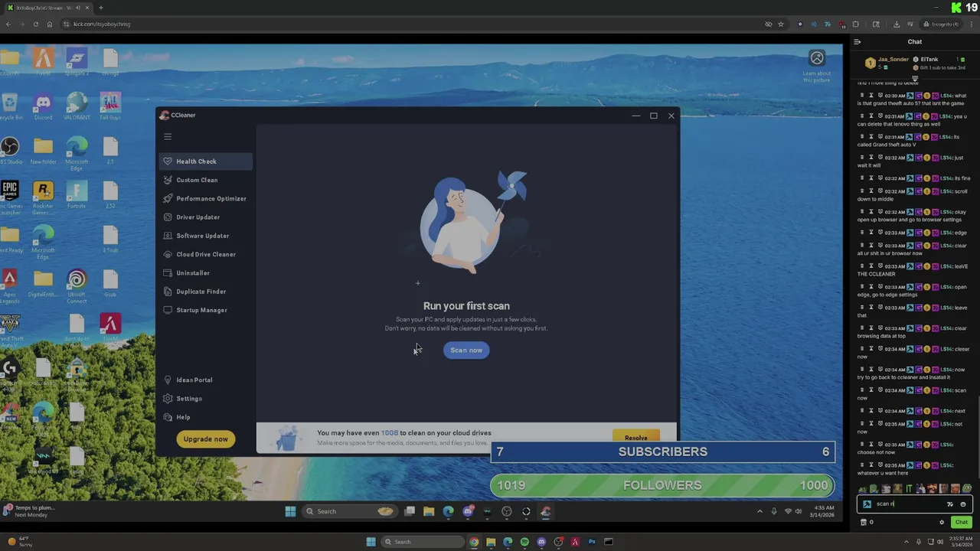Click ElTank in gift leaderboard
The width and height of the screenshot is (980, 551).
pyautogui.click(x=929, y=59)
